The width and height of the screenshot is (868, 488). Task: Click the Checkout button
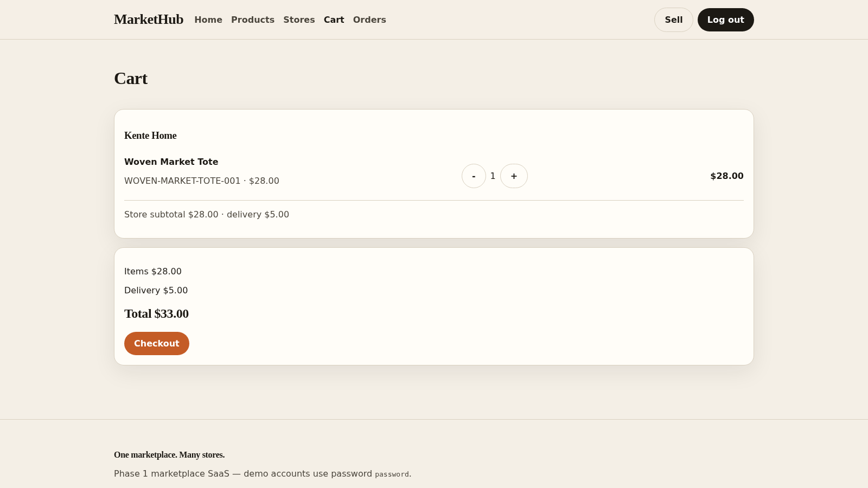(x=157, y=343)
